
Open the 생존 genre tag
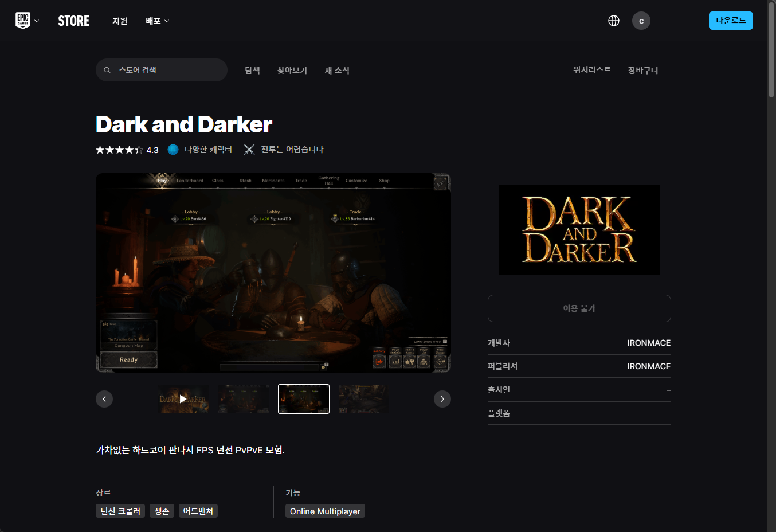[162, 511]
